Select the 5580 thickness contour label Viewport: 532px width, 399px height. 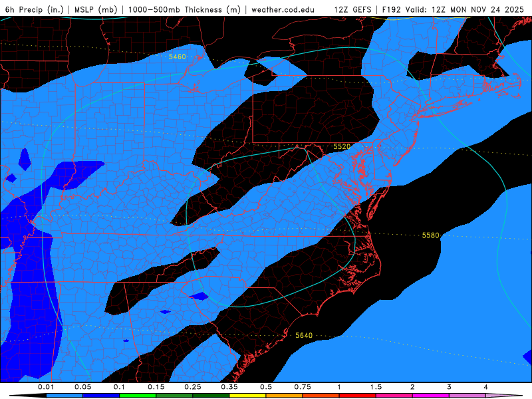pyautogui.click(x=430, y=235)
